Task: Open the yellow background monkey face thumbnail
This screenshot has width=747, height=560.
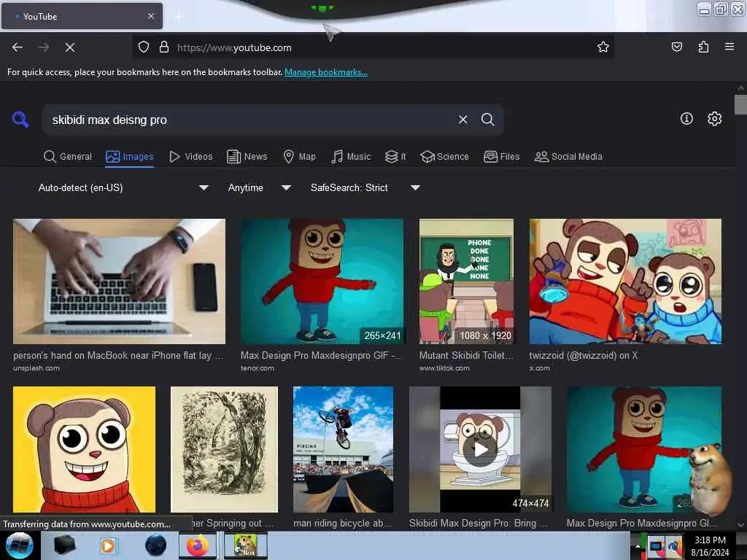Action: (x=85, y=449)
